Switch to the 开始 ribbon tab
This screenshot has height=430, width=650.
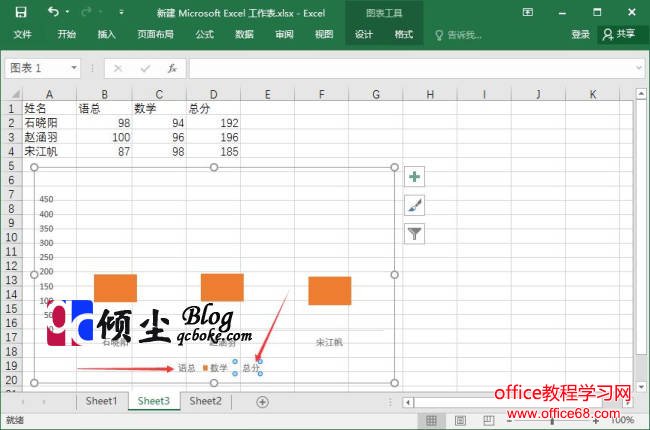pos(66,34)
